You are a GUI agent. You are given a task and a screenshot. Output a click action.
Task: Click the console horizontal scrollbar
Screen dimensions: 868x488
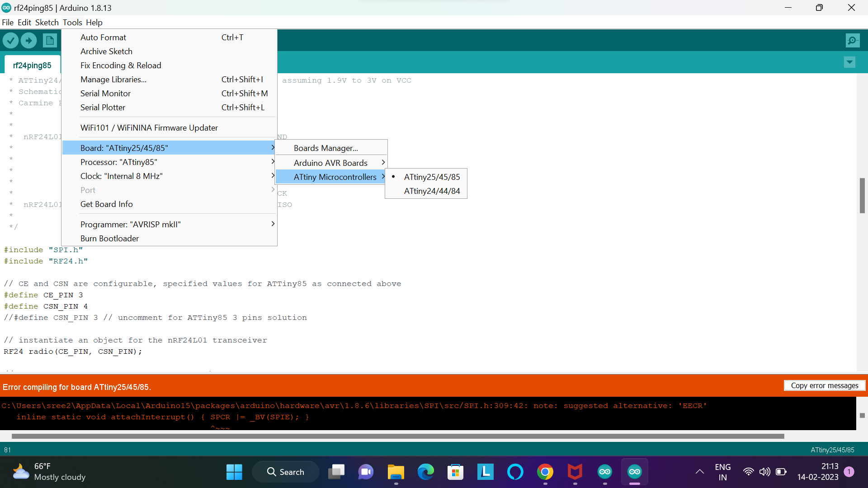point(398,436)
